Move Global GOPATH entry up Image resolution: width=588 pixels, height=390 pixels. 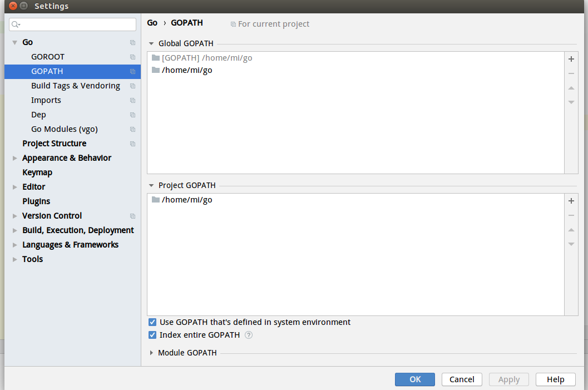pos(571,88)
